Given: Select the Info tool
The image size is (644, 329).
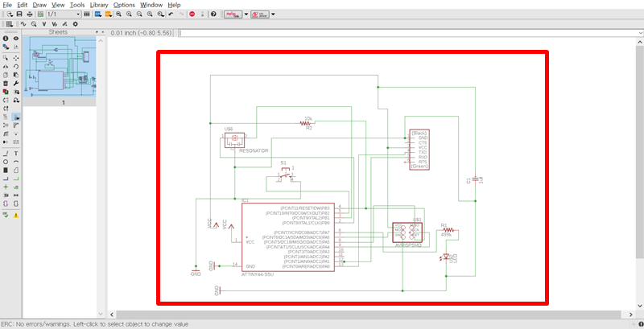Looking at the screenshot, I should click(6, 38).
